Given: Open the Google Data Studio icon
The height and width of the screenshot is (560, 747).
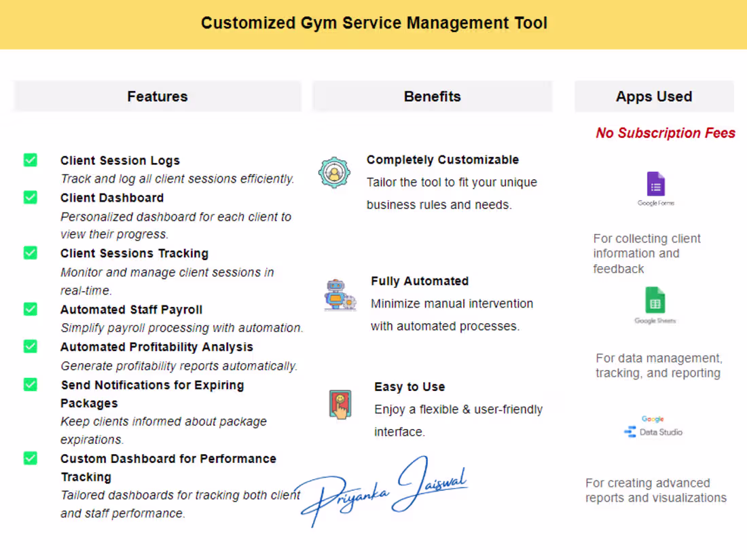Looking at the screenshot, I should [653, 426].
